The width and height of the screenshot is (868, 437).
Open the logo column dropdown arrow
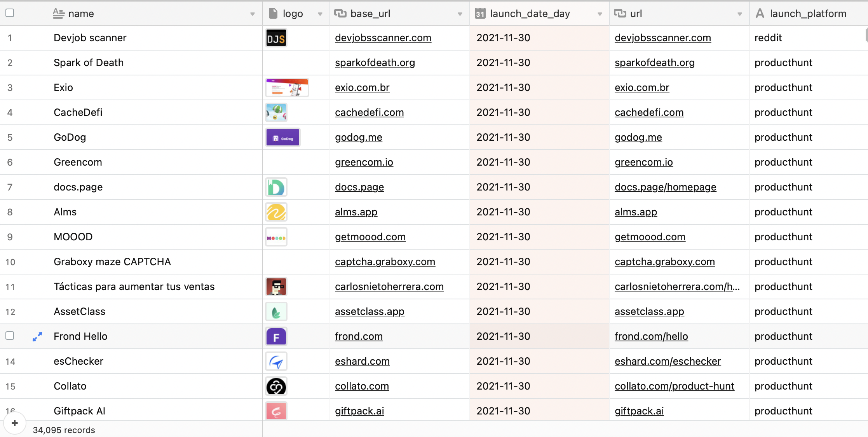[320, 14]
